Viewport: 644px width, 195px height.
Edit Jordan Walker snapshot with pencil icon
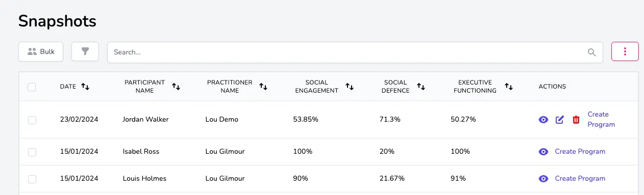point(560,120)
